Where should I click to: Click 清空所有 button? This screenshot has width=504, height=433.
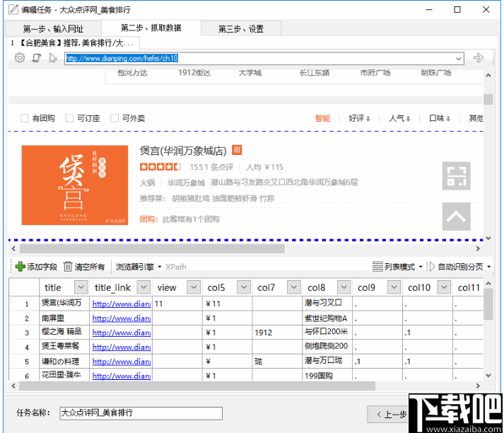[84, 267]
